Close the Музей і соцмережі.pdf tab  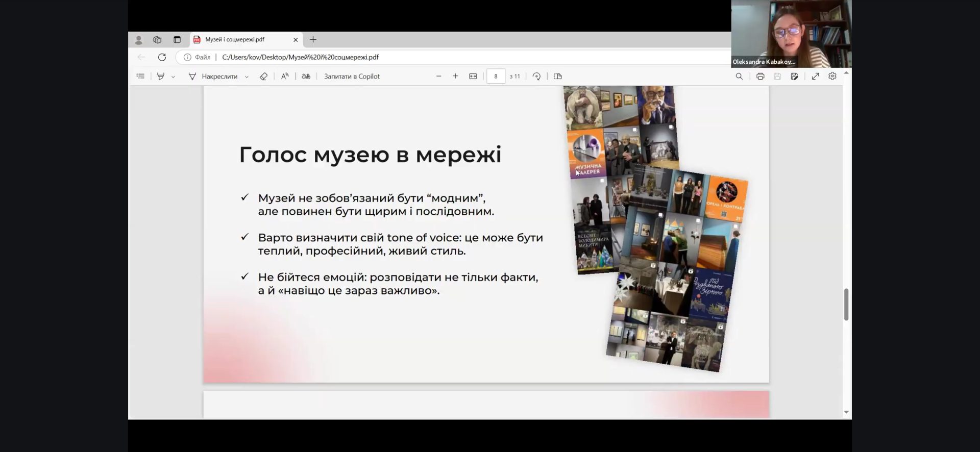[296, 40]
